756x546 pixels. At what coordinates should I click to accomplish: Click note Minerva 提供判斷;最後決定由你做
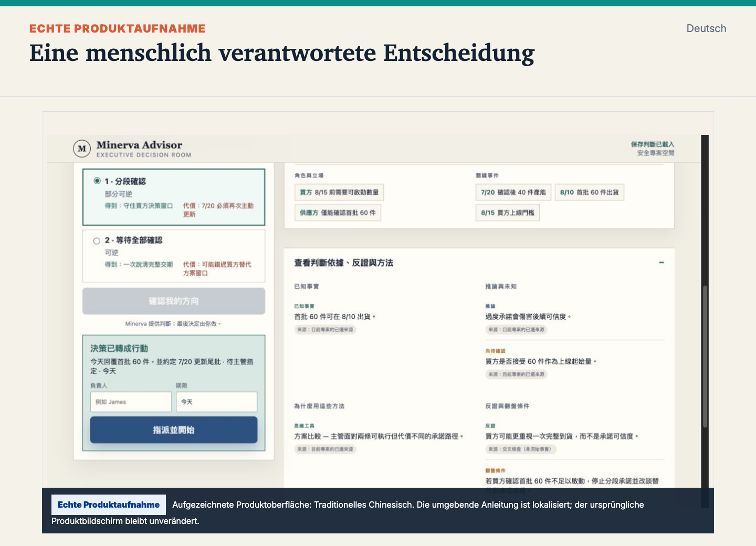(x=173, y=324)
